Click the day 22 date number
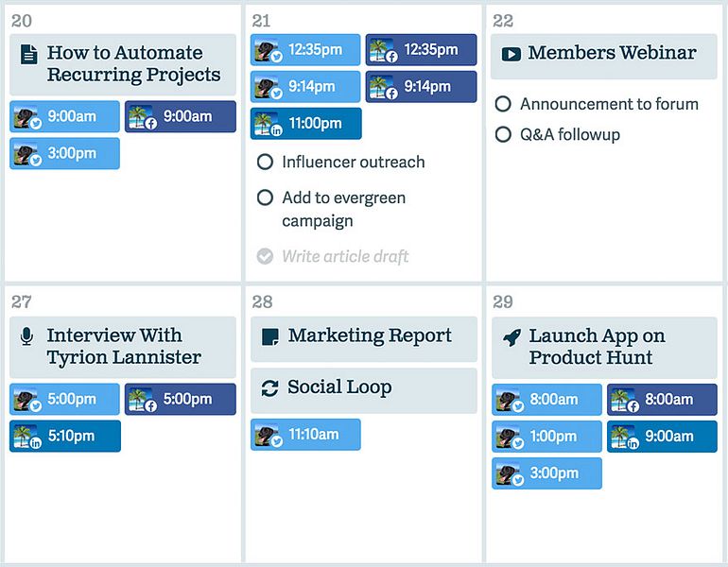 [x=503, y=21]
